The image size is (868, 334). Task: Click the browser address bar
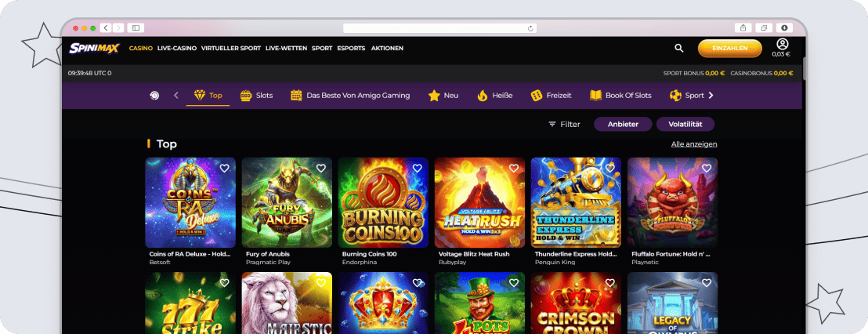coord(439,28)
